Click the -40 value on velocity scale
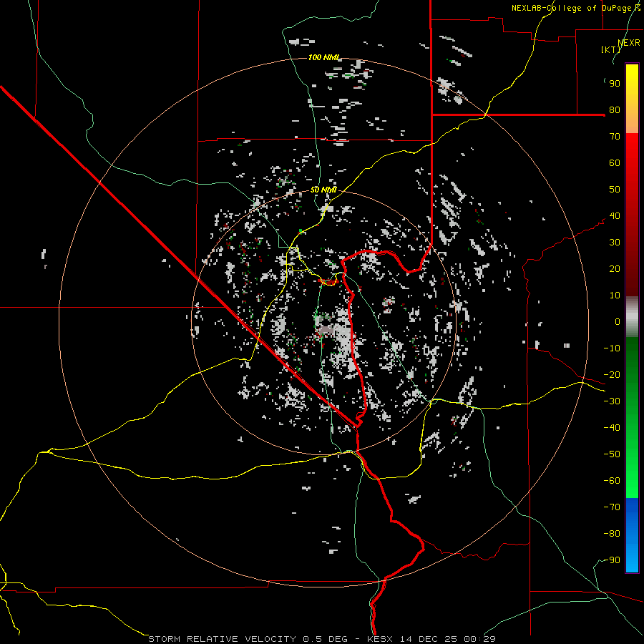The height and width of the screenshot is (644, 644). coord(612,428)
